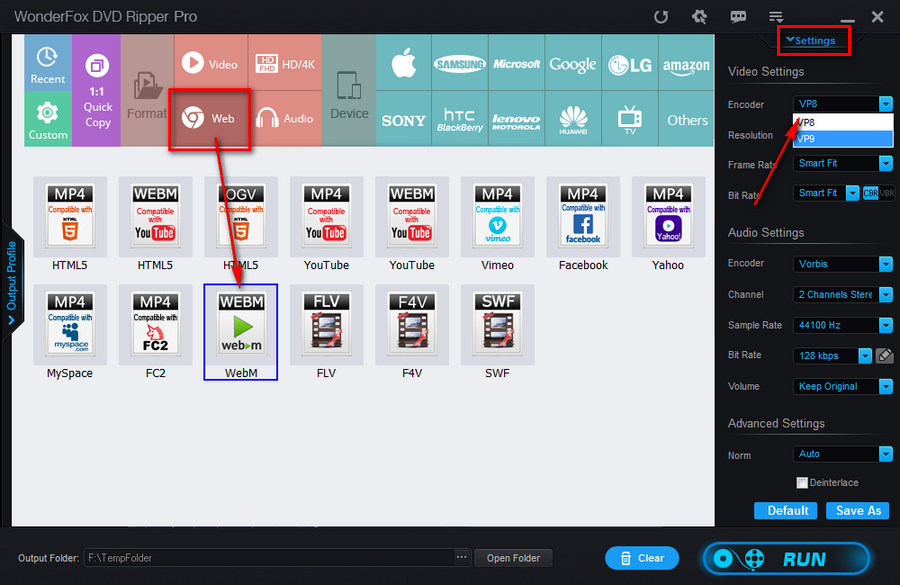Select the 1:1 Quick Copy option
Screen dimensions: 900x585
[x=97, y=91]
